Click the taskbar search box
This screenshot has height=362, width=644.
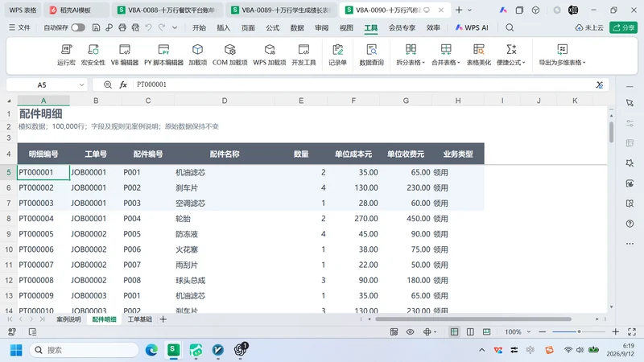click(x=85, y=350)
